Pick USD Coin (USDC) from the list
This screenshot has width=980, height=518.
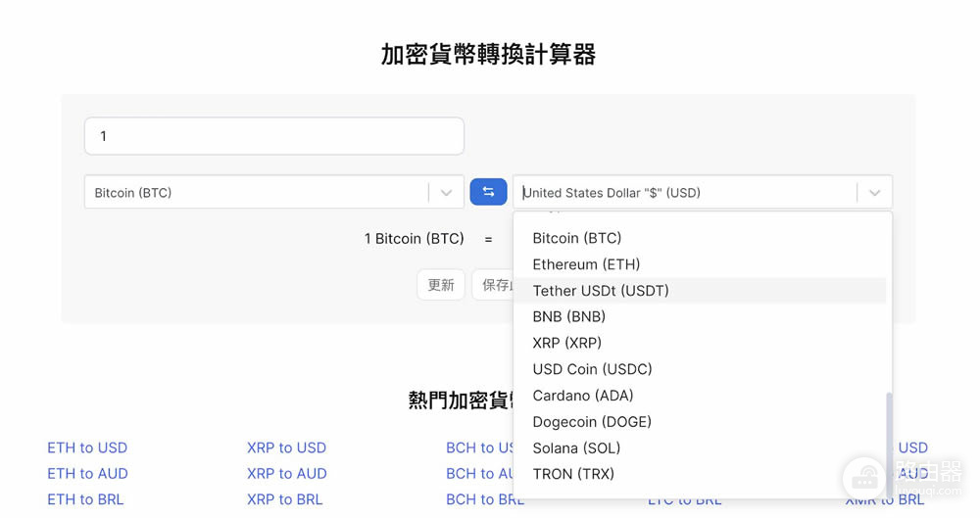click(700, 369)
